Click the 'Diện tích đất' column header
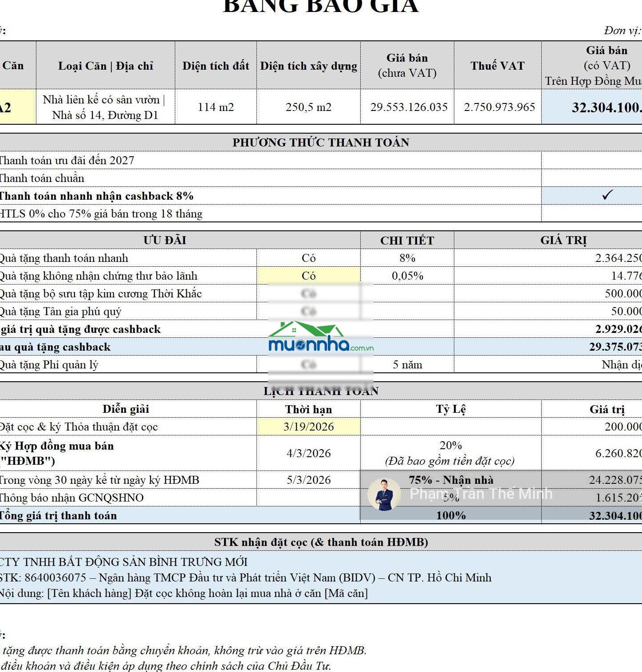 click(216, 66)
